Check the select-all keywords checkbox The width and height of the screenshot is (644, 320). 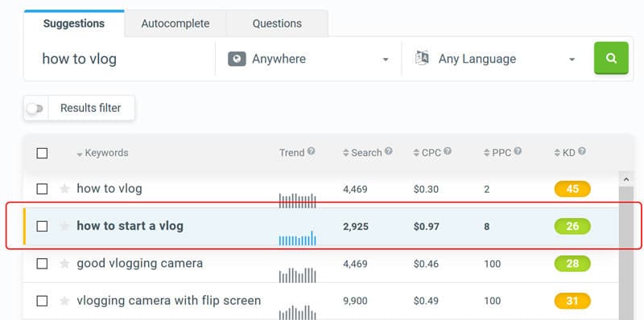42,154
